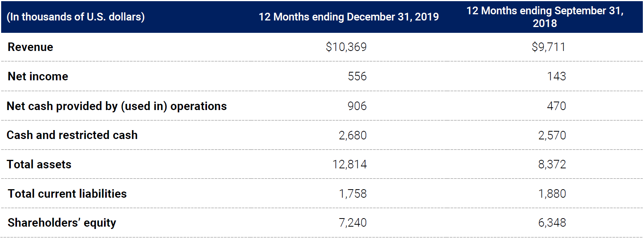644x239 pixels.
Task: Click the Revenue row label
Action: [30, 47]
